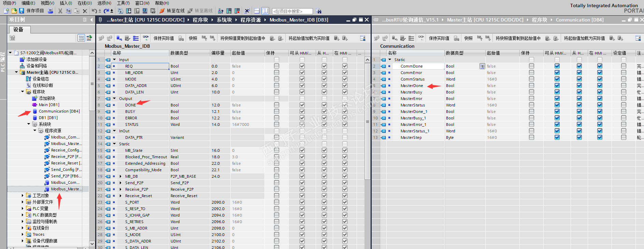Screen dimensions: 644x249
Task: Toggle the 保持 checkbox for MasterStep row
Action: [x=531, y=137]
